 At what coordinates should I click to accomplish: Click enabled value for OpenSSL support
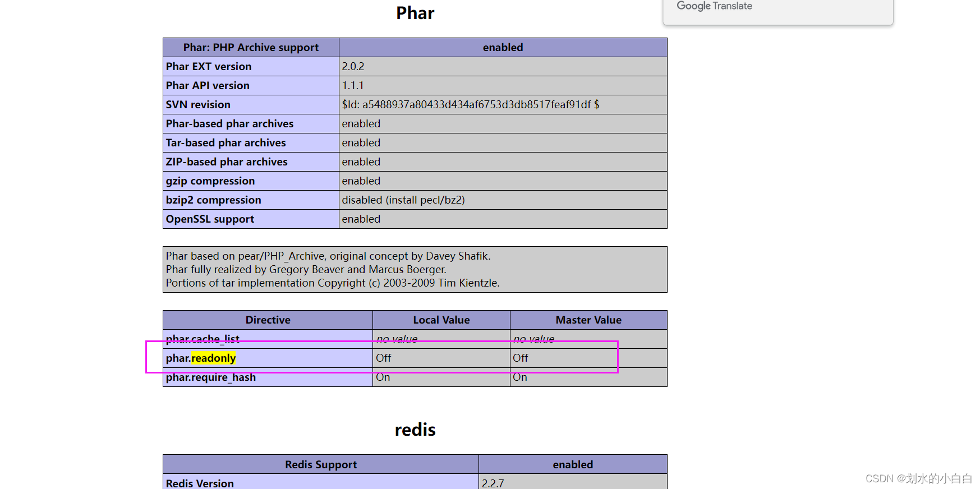tap(361, 219)
